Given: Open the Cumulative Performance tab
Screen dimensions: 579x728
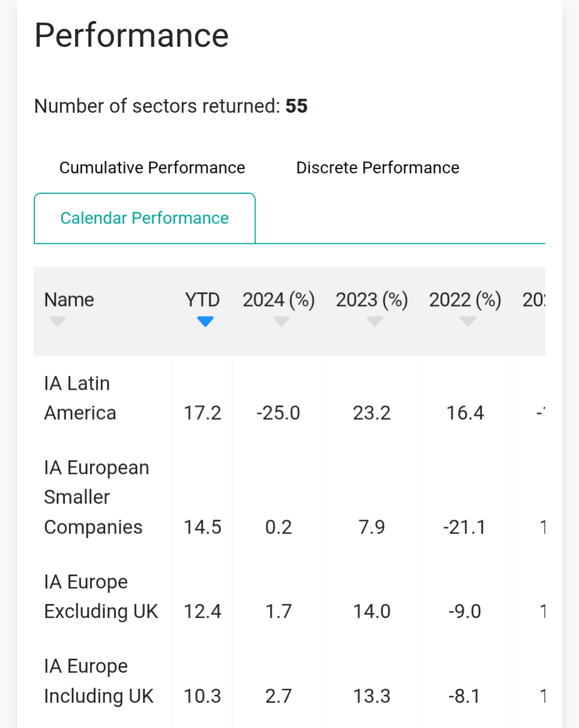Looking at the screenshot, I should (x=152, y=168).
